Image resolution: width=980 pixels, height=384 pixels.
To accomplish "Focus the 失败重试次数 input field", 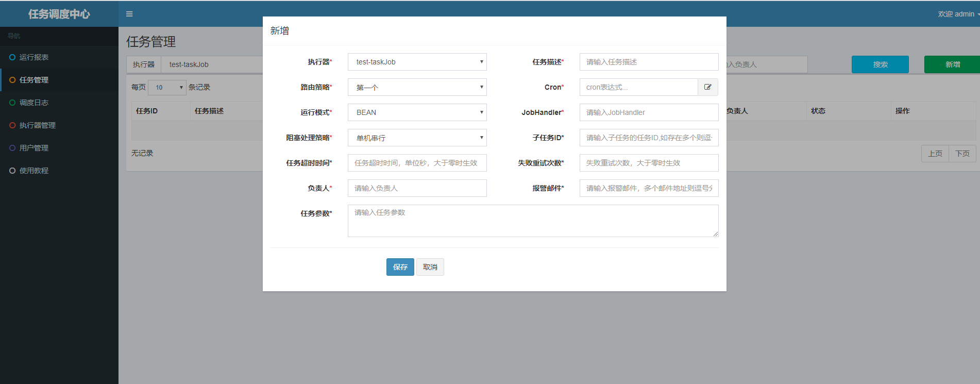I will pyautogui.click(x=649, y=163).
